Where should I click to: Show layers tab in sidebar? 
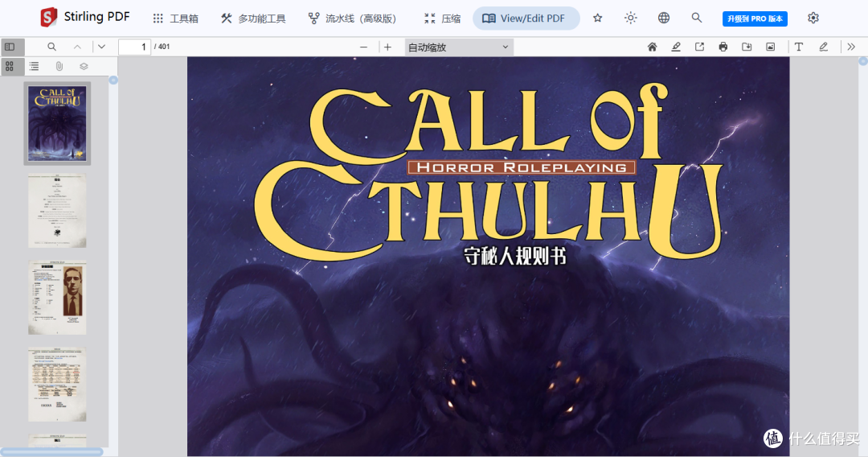pos(84,67)
